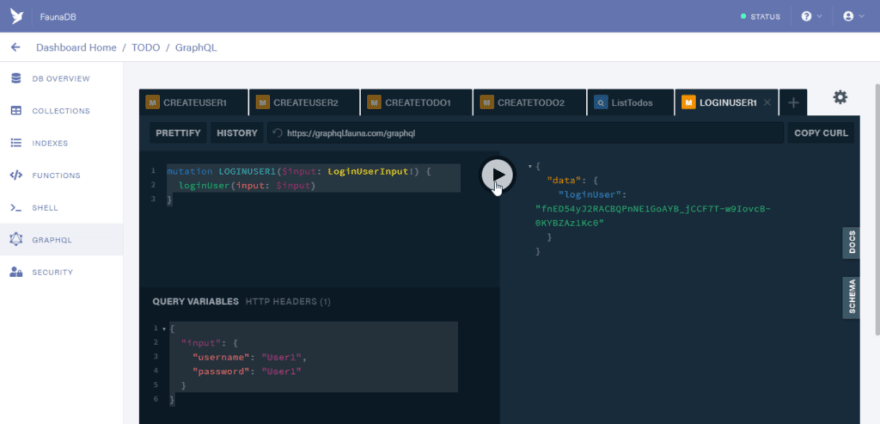
Task: Open Functions in the sidebar
Action: point(61,175)
